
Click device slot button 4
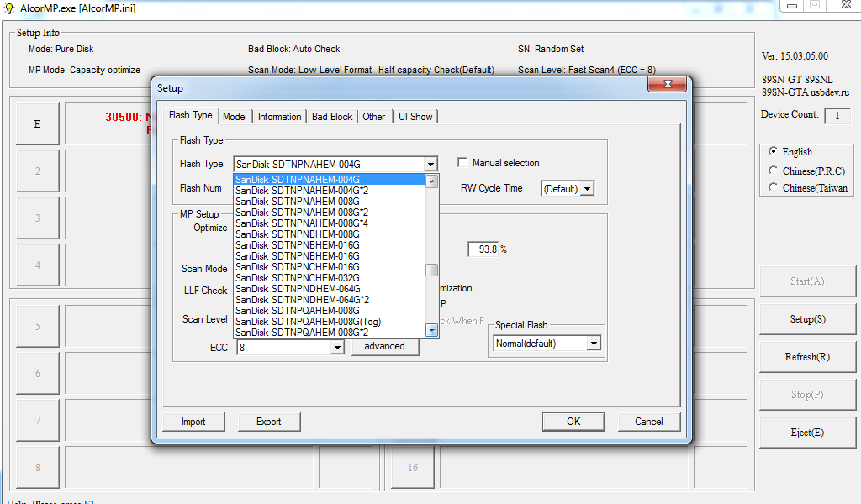(37, 265)
